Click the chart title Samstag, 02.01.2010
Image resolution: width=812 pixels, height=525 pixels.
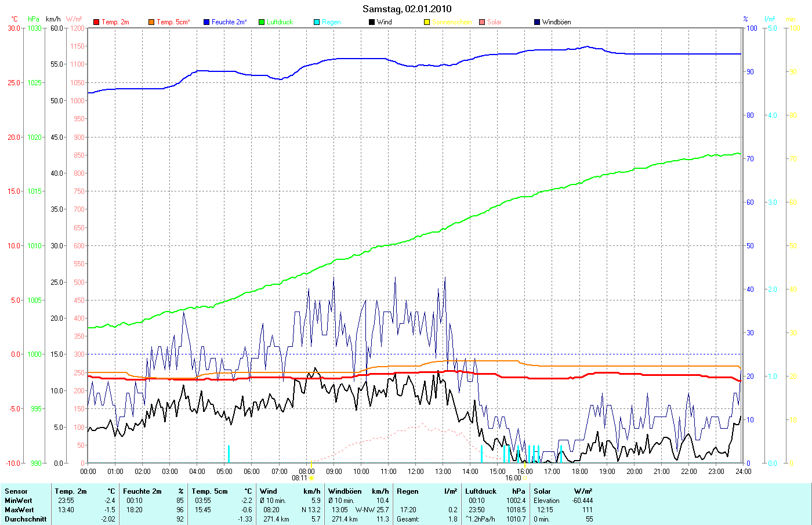pos(407,9)
